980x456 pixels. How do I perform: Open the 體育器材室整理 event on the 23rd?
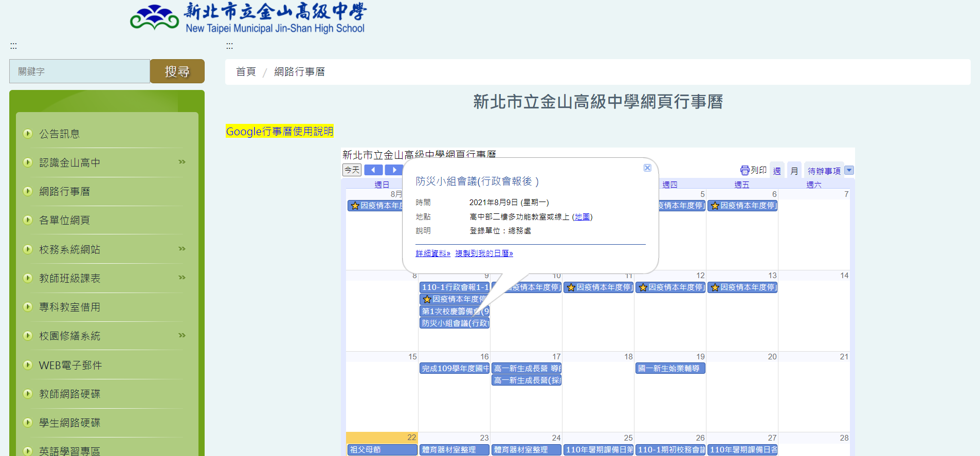[x=455, y=449]
